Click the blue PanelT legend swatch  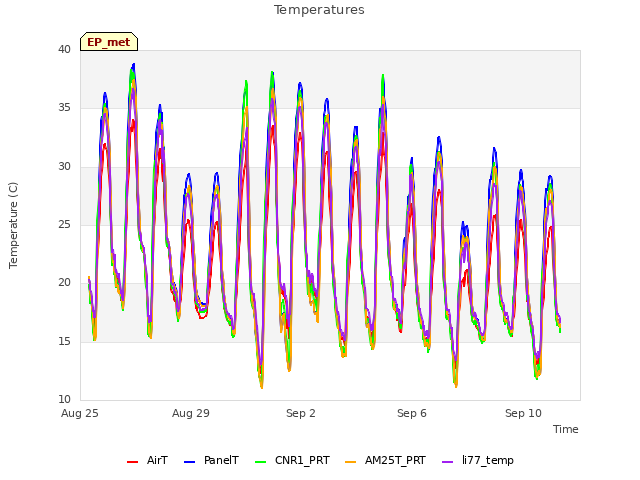pos(189,462)
